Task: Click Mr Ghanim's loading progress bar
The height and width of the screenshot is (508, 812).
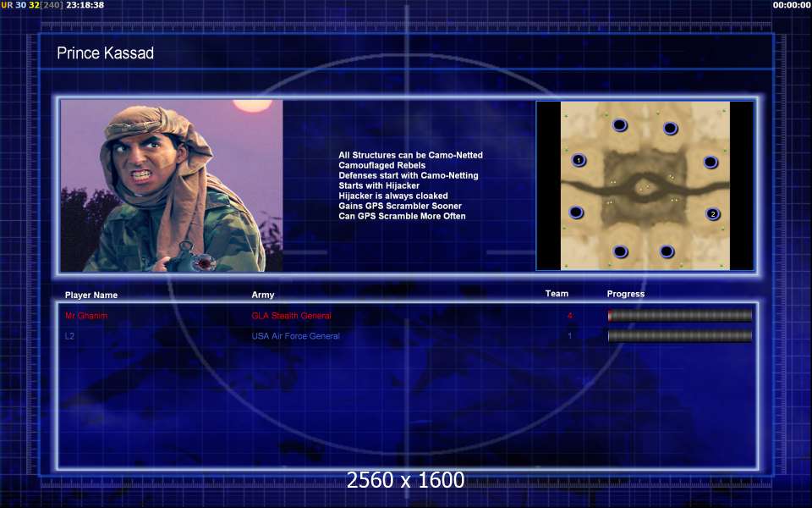Action: [679, 316]
